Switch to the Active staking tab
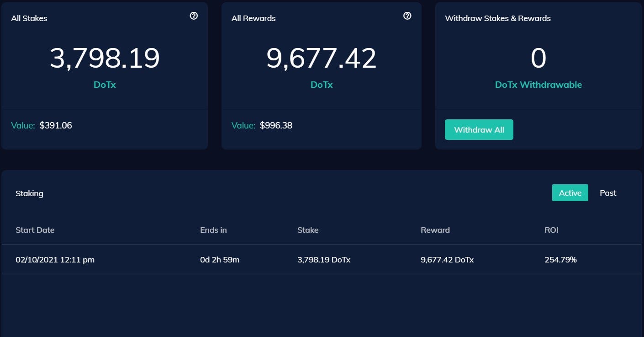Screen dimensions: 644x337 pyautogui.click(x=570, y=193)
